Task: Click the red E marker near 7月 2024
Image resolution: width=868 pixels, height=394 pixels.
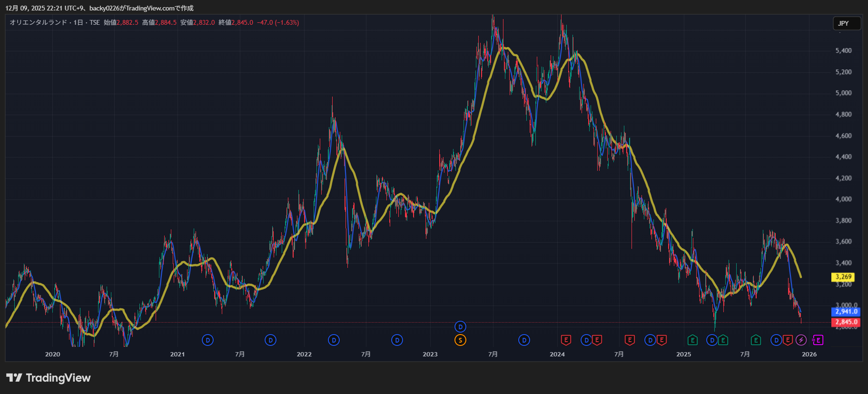Action: point(630,340)
